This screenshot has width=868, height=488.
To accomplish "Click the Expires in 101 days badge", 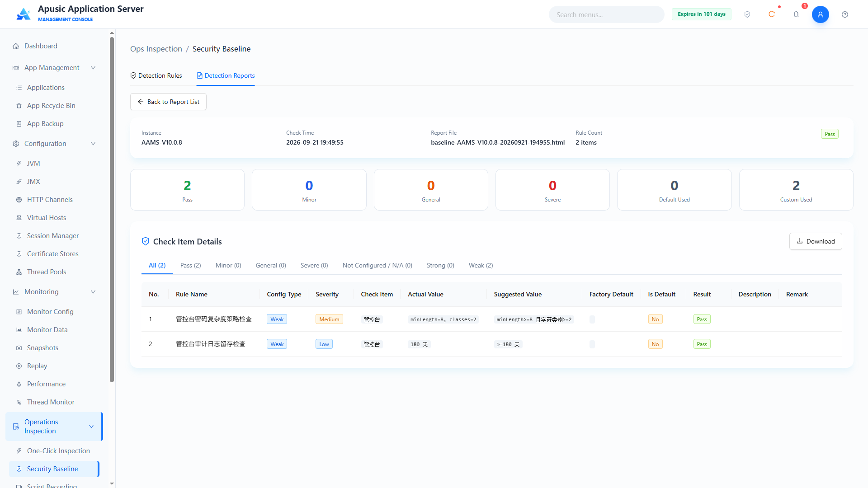I will pos(702,14).
